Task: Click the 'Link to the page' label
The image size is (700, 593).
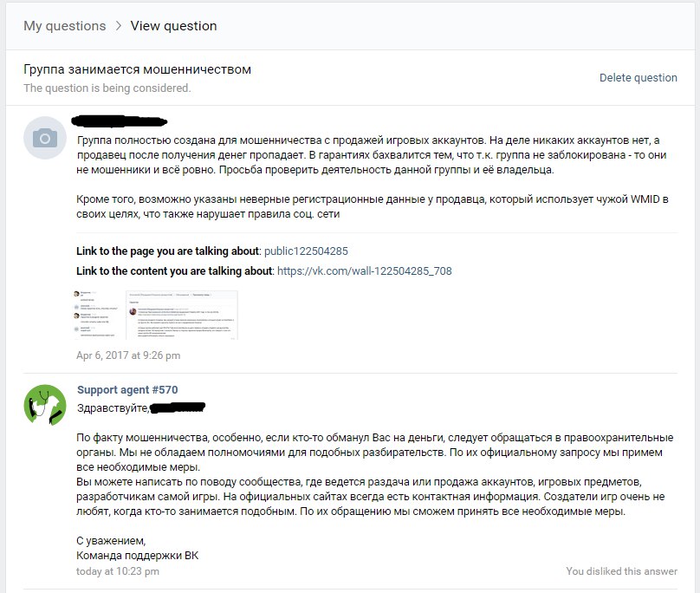Action: point(167,251)
